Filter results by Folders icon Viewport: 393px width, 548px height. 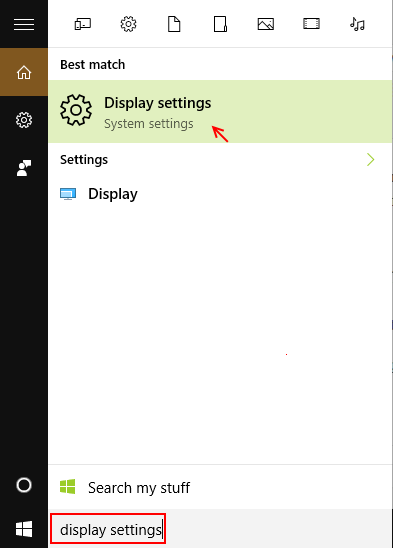220,24
